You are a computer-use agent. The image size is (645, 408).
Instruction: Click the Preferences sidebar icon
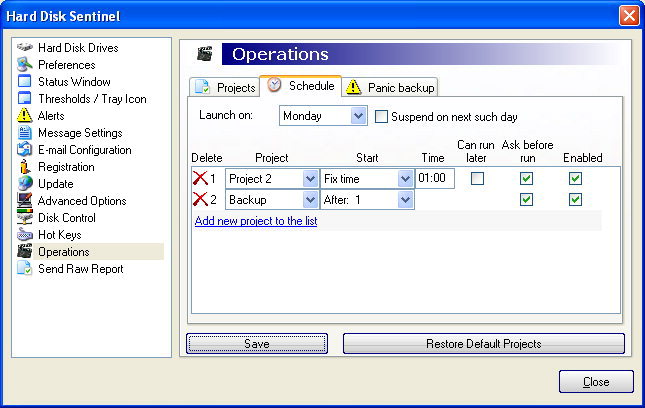25,65
